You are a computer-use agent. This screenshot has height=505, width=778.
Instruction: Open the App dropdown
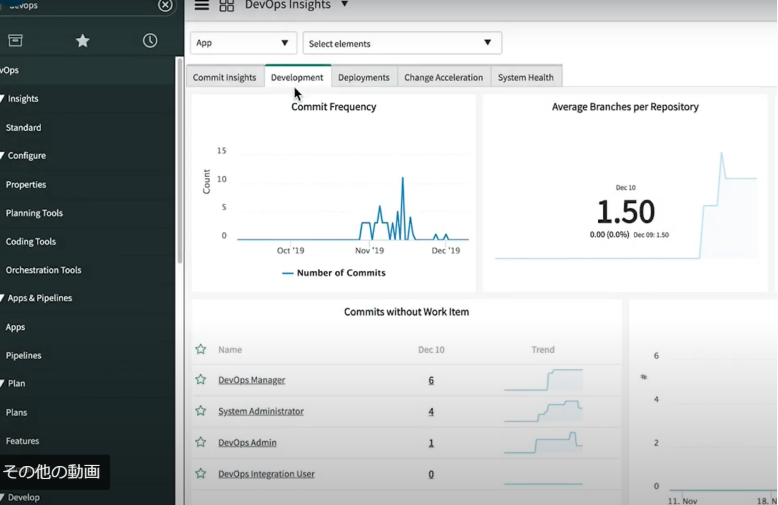click(243, 43)
